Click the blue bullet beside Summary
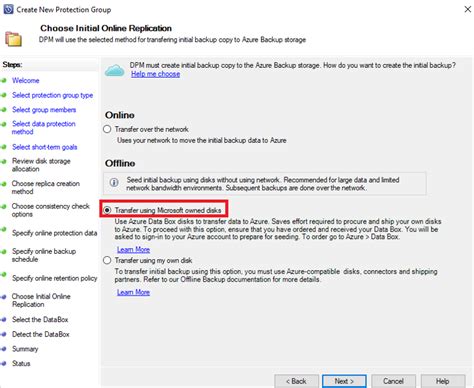474x388 pixels. click(x=4, y=349)
